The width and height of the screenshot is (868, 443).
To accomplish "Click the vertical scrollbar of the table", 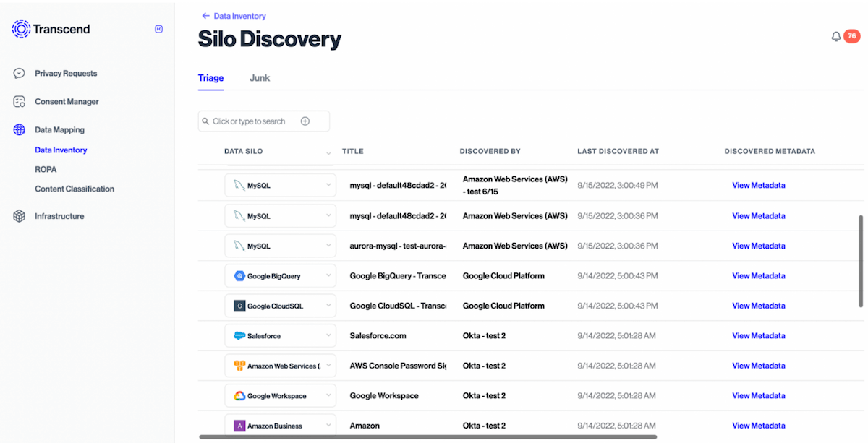I will tap(861, 260).
